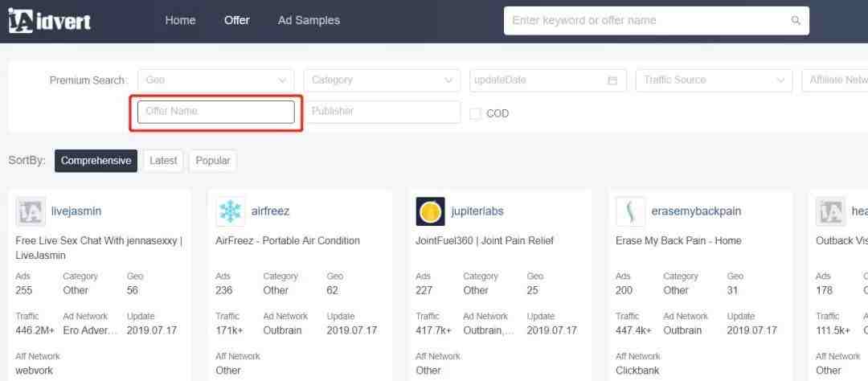Click airfreez ads count 236
868x381 pixels.
[223, 290]
